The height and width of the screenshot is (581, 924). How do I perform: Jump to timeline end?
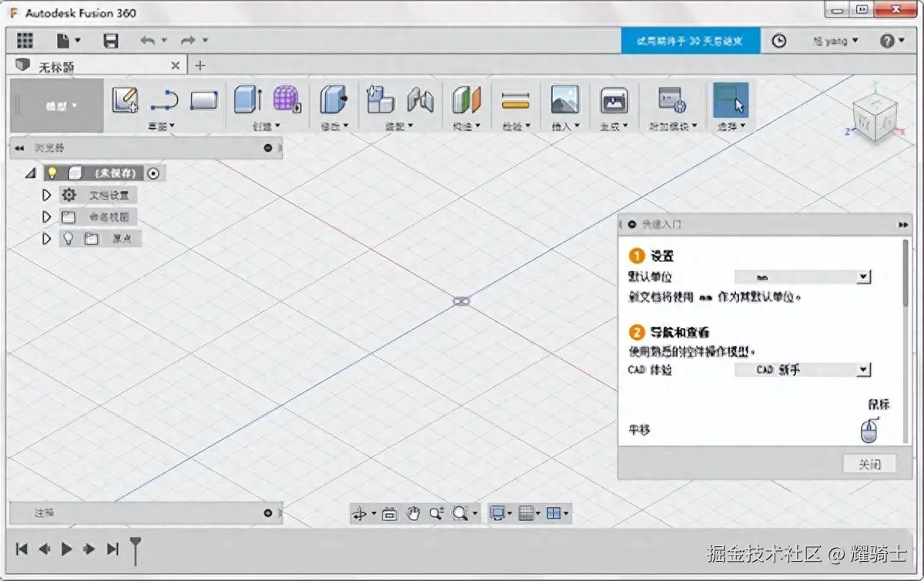[x=112, y=549]
